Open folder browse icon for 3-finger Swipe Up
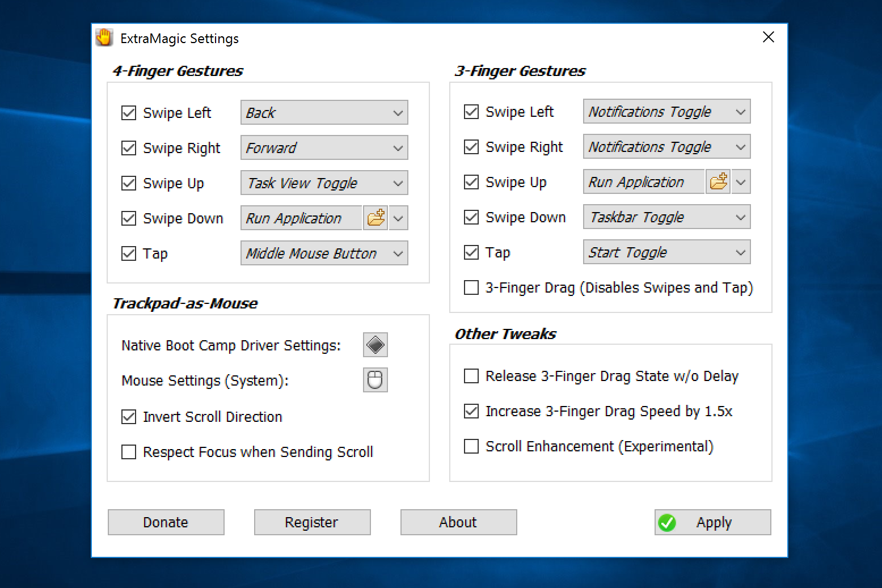 718,182
